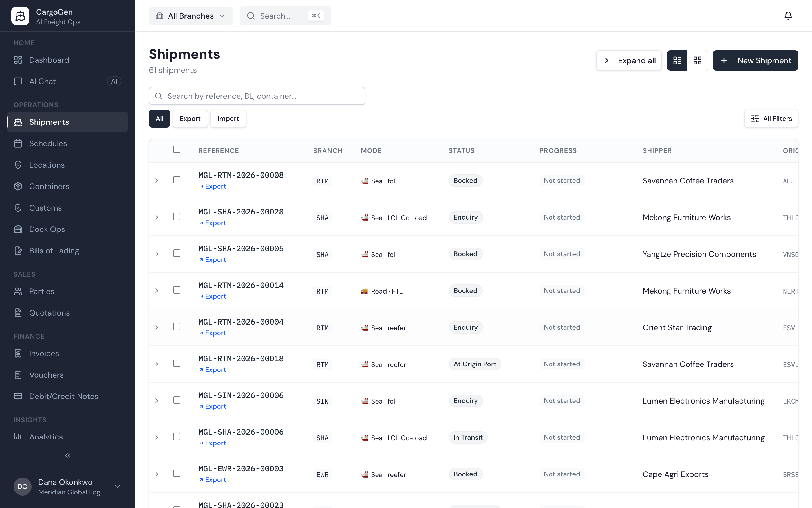812x508 pixels.
Task: Switch to grid card view
Action: (697, 60)
